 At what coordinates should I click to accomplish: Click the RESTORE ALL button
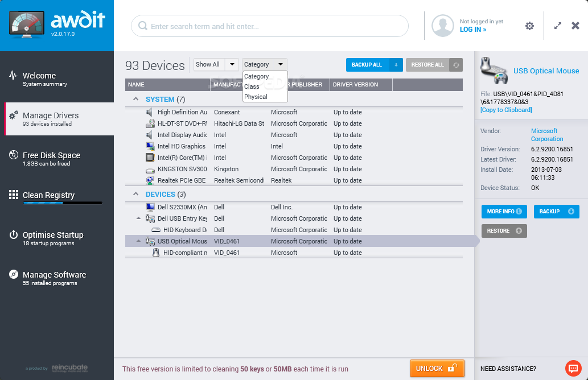tap(427, 65)
